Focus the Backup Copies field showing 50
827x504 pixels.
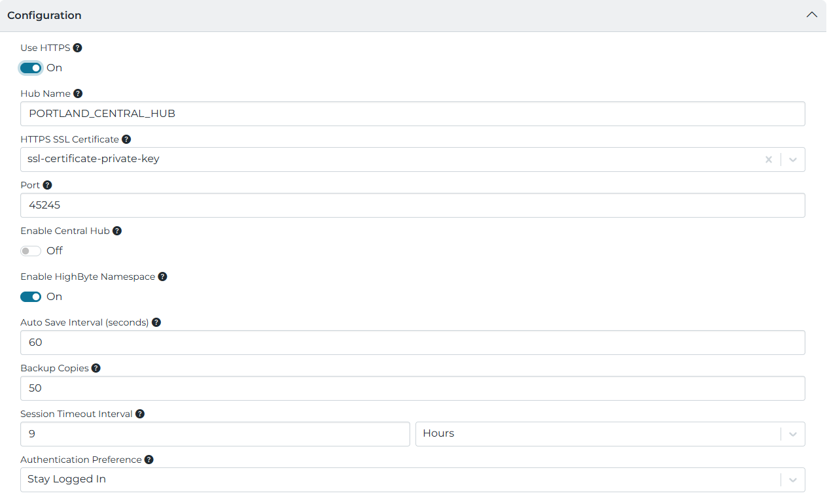[x=413, y=388]
